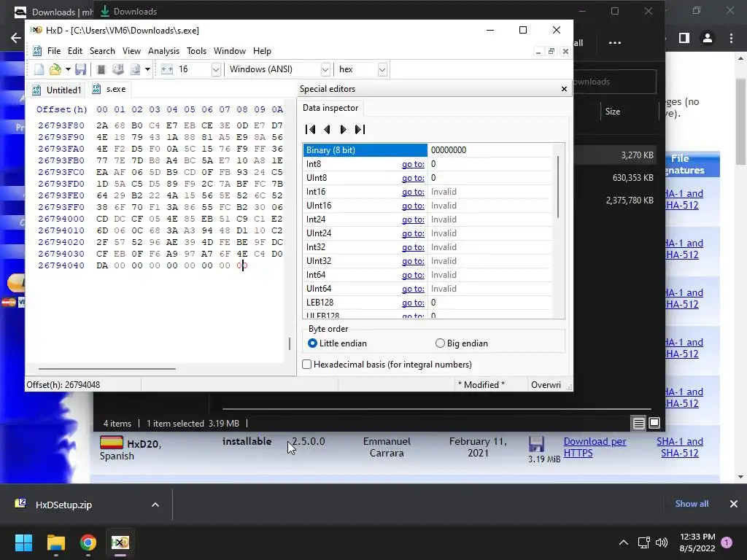
Task: Click Show all downloads in Chrome bar
Action: tap(692, 504)
